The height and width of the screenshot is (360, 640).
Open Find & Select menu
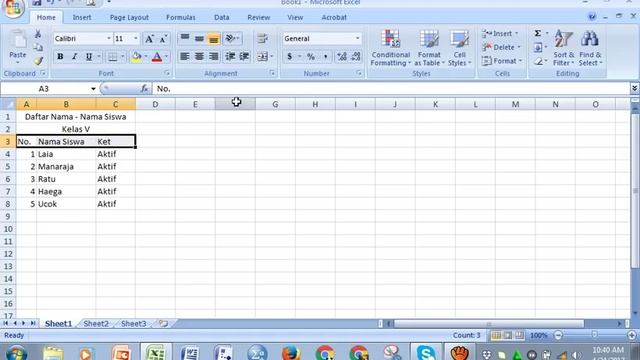pos(590,48)
